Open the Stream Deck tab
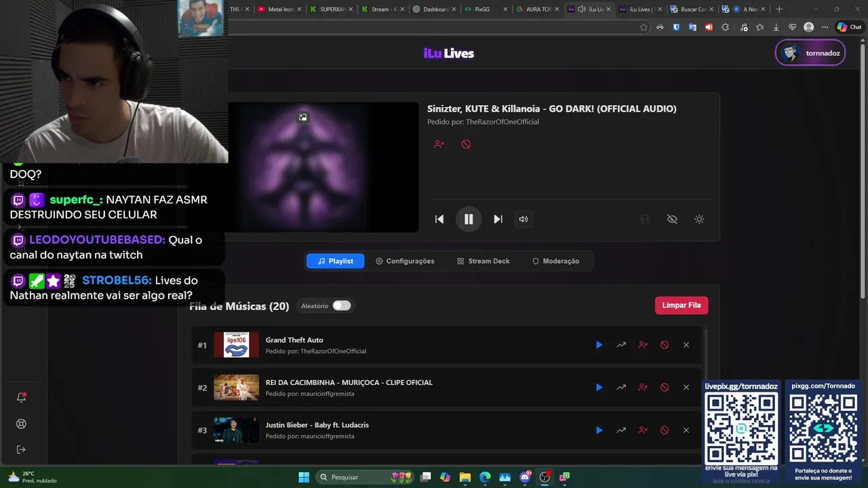This screenshot has height=488, width=868. tap(484, 261)
